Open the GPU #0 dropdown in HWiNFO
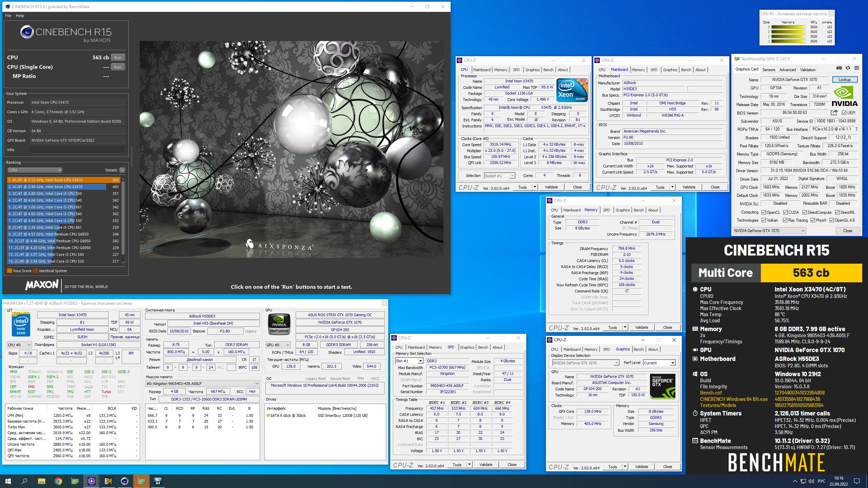Screen dimensions: 868x488 tap(278, 345)
